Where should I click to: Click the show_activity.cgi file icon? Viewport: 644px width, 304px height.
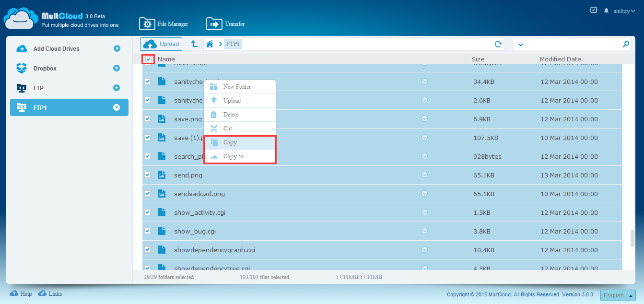pos(162,212)
